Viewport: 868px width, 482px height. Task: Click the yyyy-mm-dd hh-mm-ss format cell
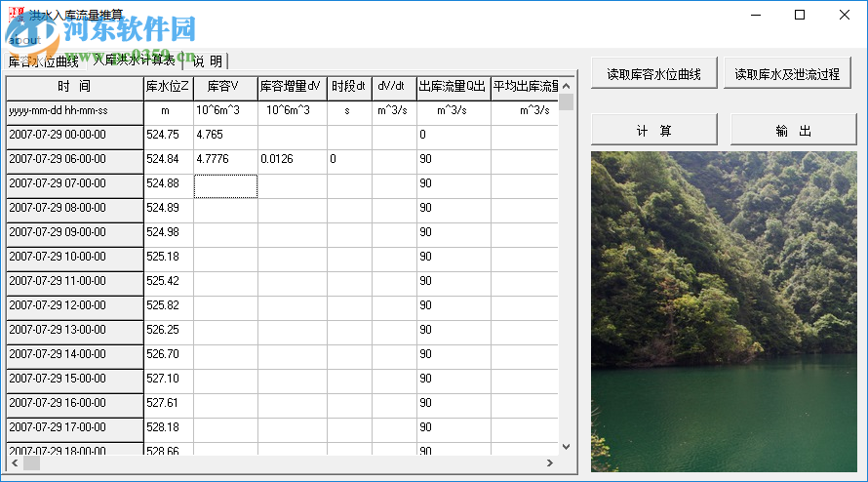point(75,112)
